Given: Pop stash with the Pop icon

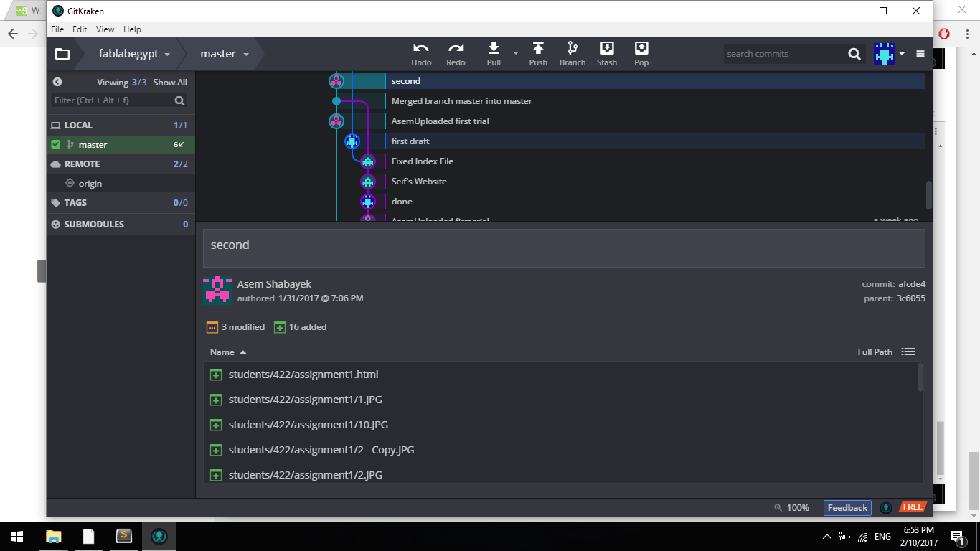Looking at the screenshot, I should (x=641, y=48).
